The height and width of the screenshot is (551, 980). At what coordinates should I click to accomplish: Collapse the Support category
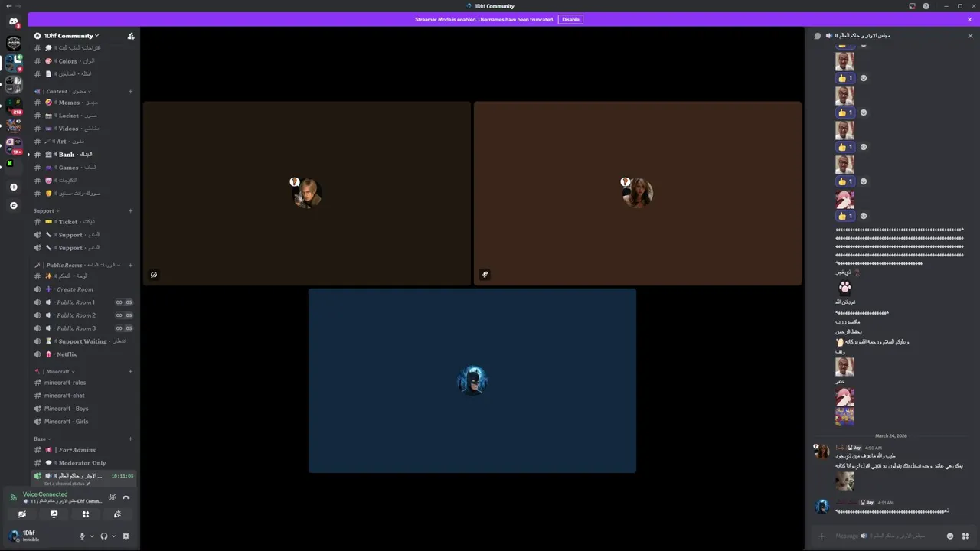(46, 210)
